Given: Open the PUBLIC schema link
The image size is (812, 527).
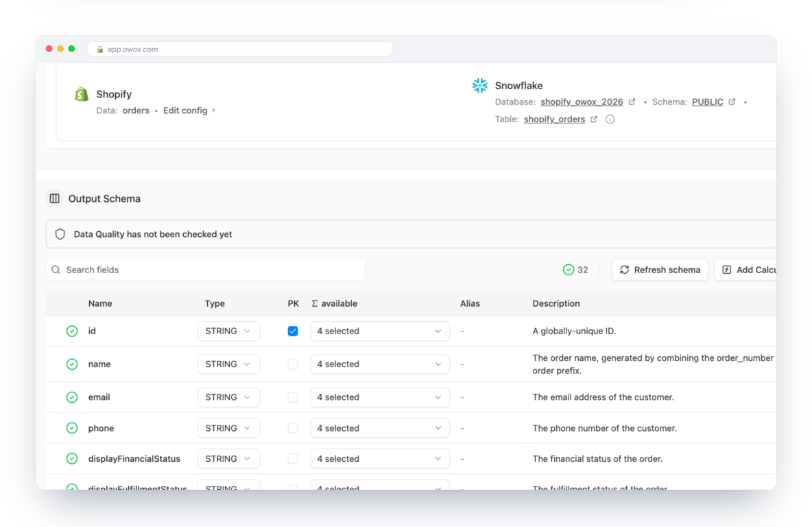Looking at the screenshot, I should click(x=707, y=102).
